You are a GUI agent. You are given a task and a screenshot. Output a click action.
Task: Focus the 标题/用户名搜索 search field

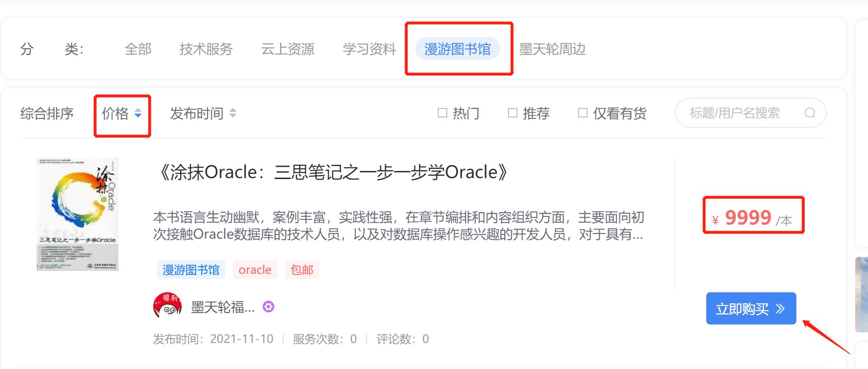click(750, 113)
